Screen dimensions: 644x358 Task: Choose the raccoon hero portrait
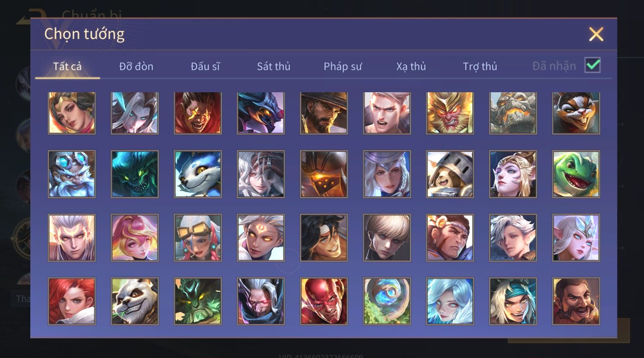576,113
